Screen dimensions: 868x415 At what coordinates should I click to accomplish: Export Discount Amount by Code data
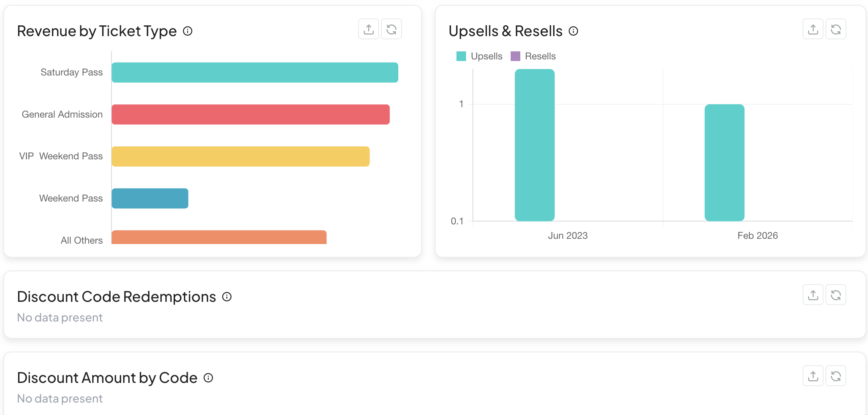[x=813, y=376]
